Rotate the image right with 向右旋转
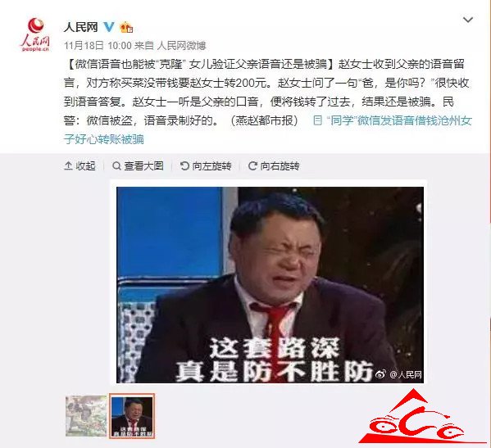The height and width of the screenshot is (448, 491). click(274, 165)
